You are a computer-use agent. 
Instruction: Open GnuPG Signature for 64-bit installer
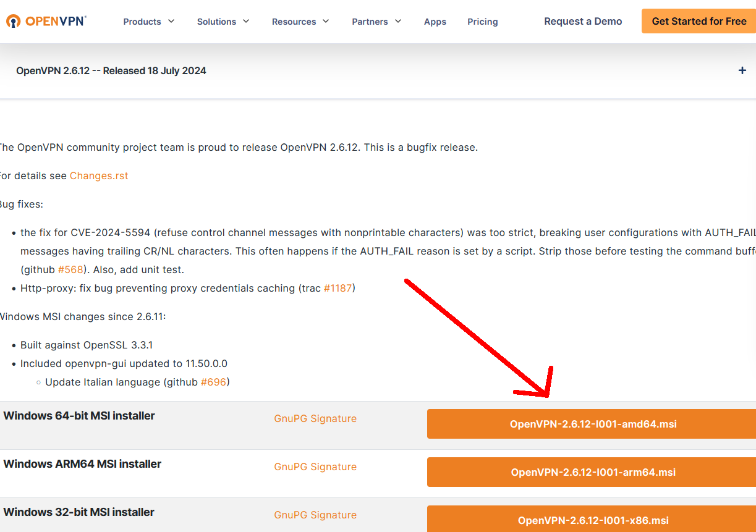point(315,418)
